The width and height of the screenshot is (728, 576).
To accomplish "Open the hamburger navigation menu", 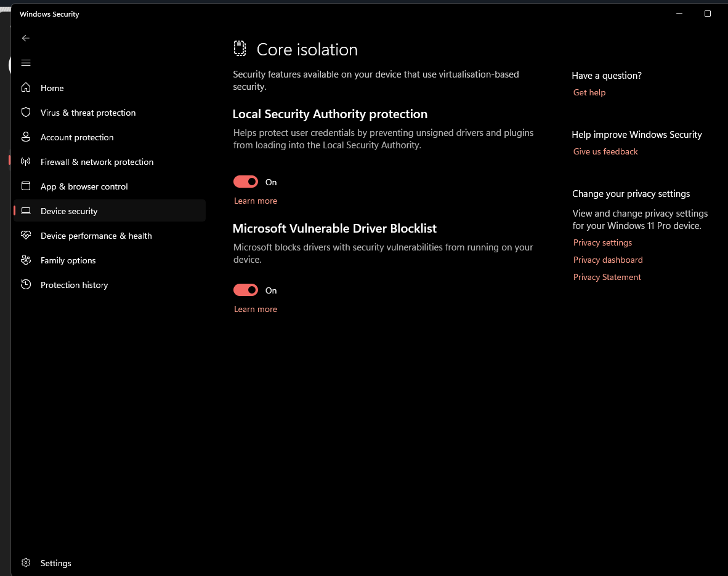I will point(26,63).
